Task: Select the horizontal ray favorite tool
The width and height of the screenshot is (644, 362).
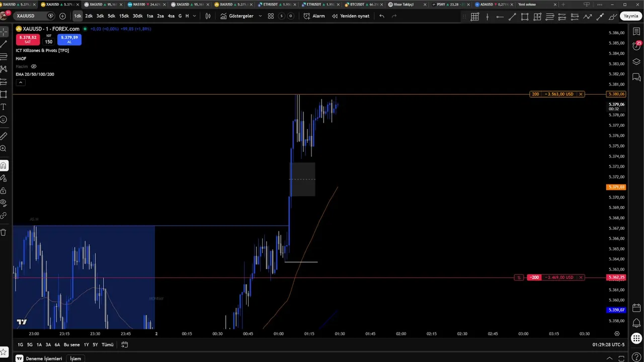Action: click(x=500, y=17)
